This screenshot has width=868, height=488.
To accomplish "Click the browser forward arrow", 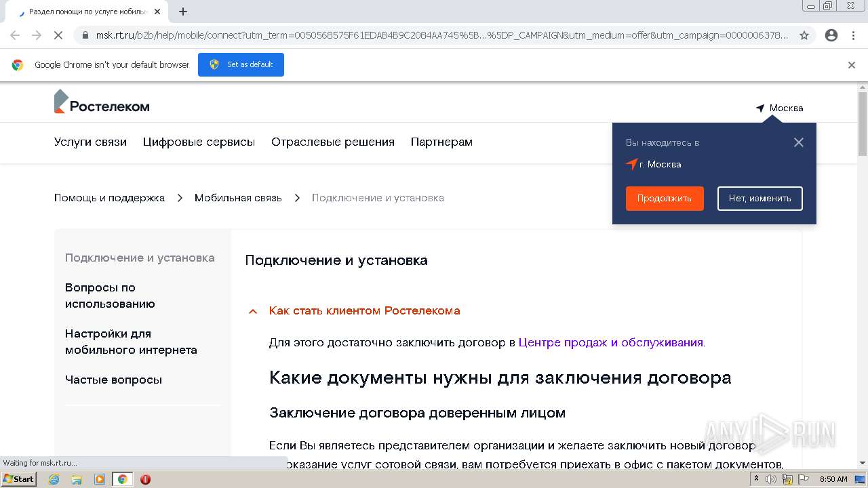I will pyautogui.click(x=37, y=35).
